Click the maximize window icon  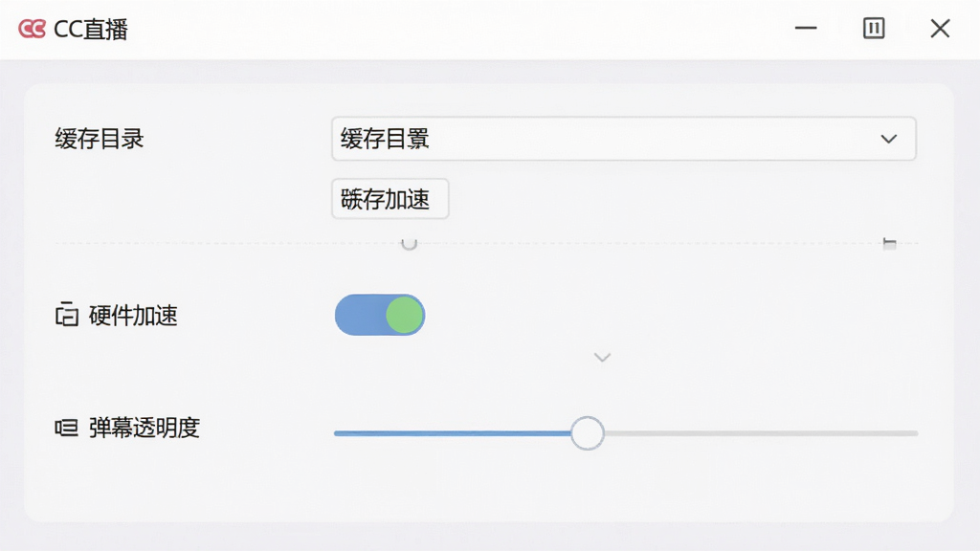874,28
